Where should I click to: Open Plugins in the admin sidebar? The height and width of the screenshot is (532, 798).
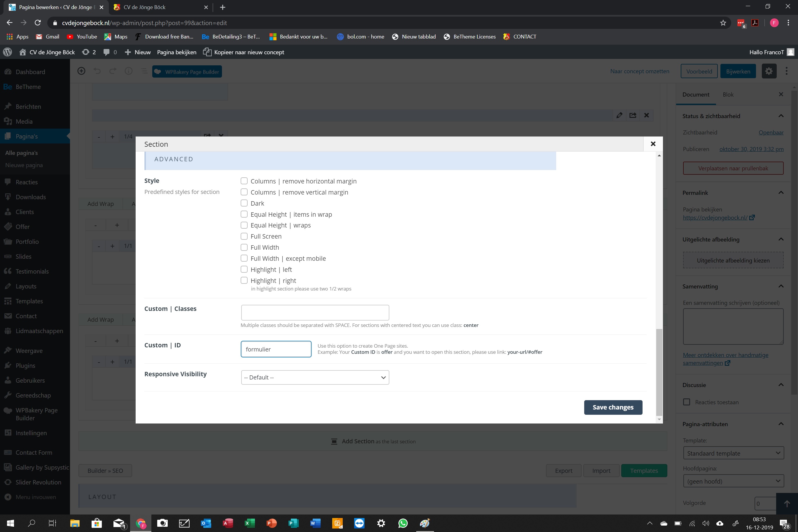coord(25,365)
